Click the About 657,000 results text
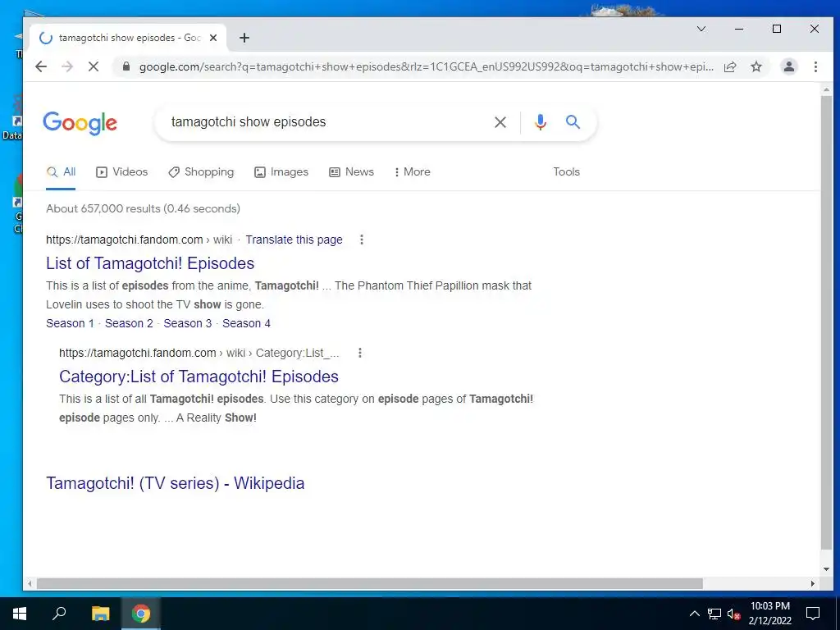This screenshot has height=630, width=840. point(143,208)
